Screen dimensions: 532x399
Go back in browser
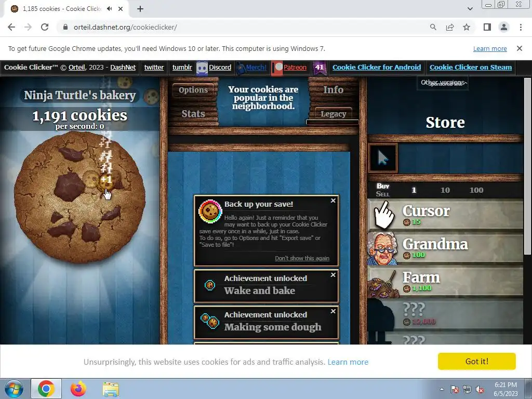coord(11,27)
